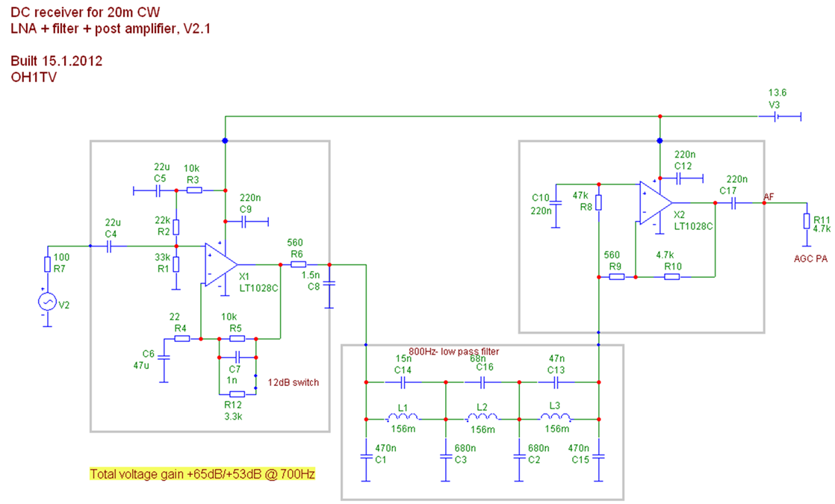
Task: Click the 12dB switch label
Action: [293, 382]
